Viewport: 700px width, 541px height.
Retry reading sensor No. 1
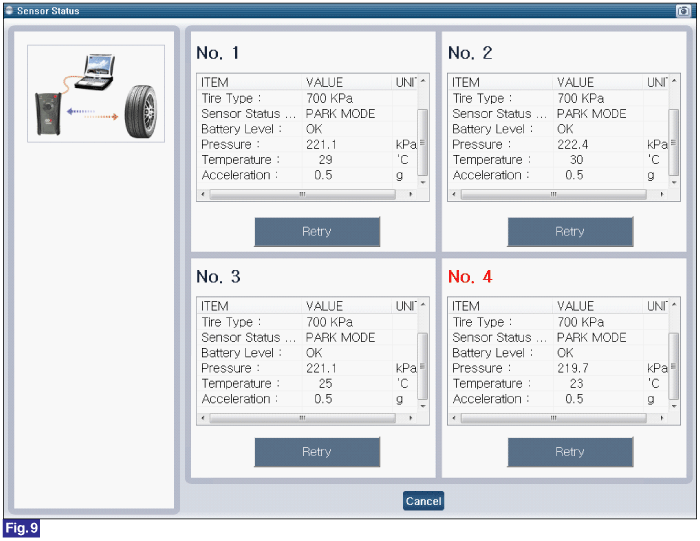[x=317, y=232]
